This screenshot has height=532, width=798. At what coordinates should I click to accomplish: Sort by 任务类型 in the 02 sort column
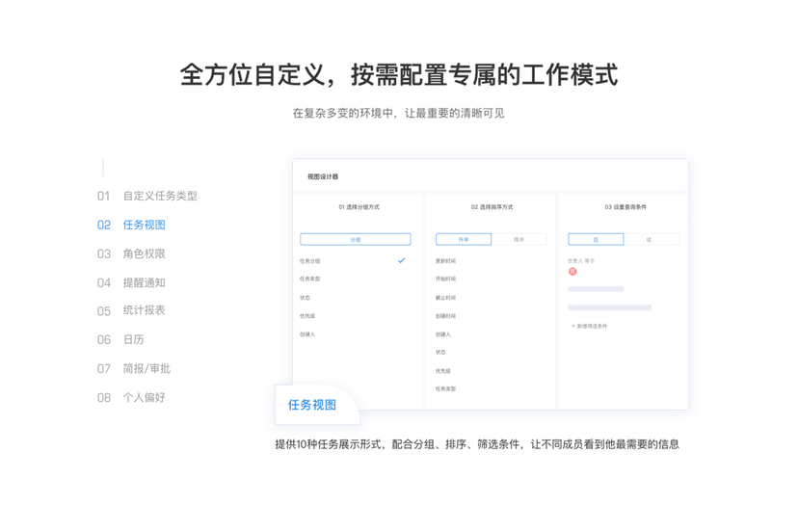point(446,389)
